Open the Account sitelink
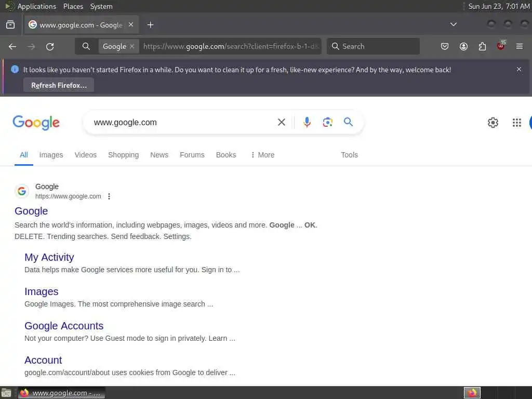The width and height of the screenshot is (532, 399). (x=43, y=360)
